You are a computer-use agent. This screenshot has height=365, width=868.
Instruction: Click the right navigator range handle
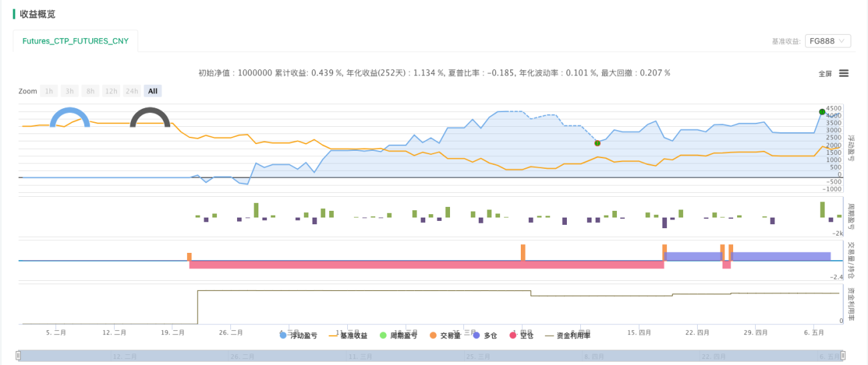843,356
